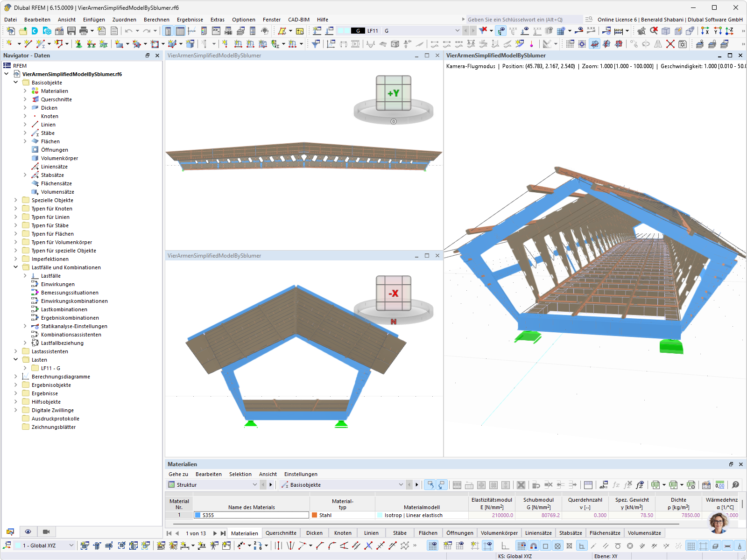Viewport: 747px width, 560px height.
Task: Open the Basisobjekte dropdown in table panel
Action: (x=401, y=485)
